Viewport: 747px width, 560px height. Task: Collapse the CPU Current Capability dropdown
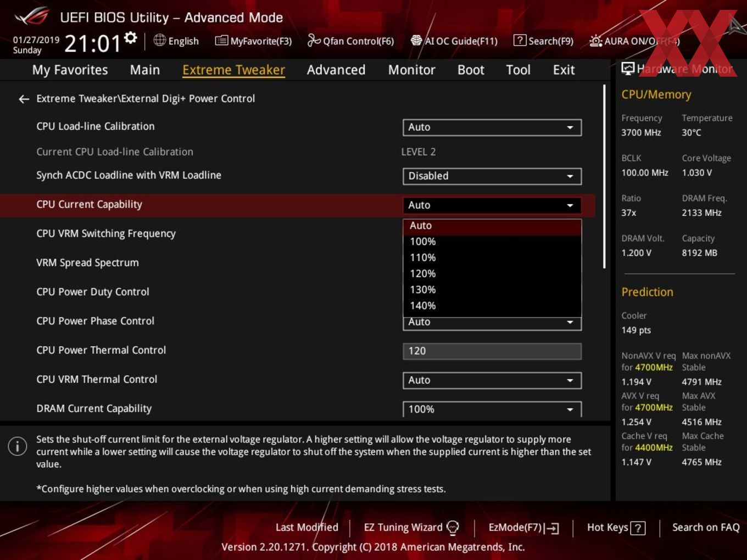492,205
